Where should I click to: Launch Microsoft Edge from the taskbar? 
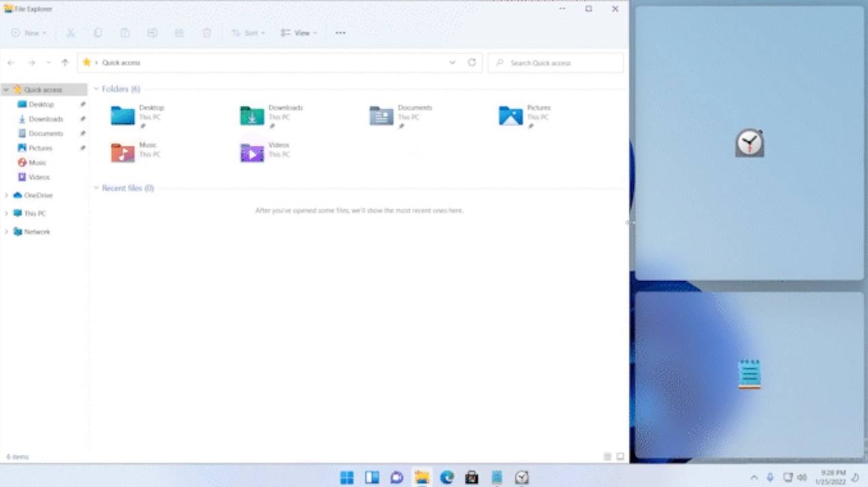point(447,477)
